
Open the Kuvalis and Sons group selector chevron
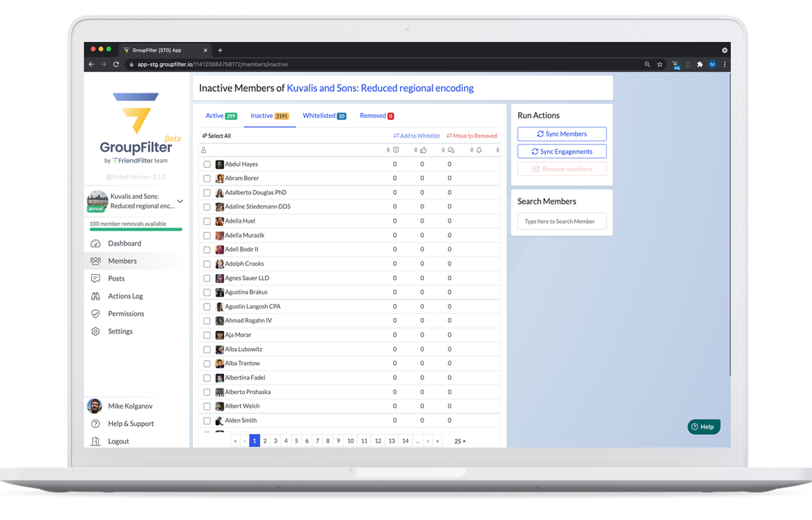[180, 201]
